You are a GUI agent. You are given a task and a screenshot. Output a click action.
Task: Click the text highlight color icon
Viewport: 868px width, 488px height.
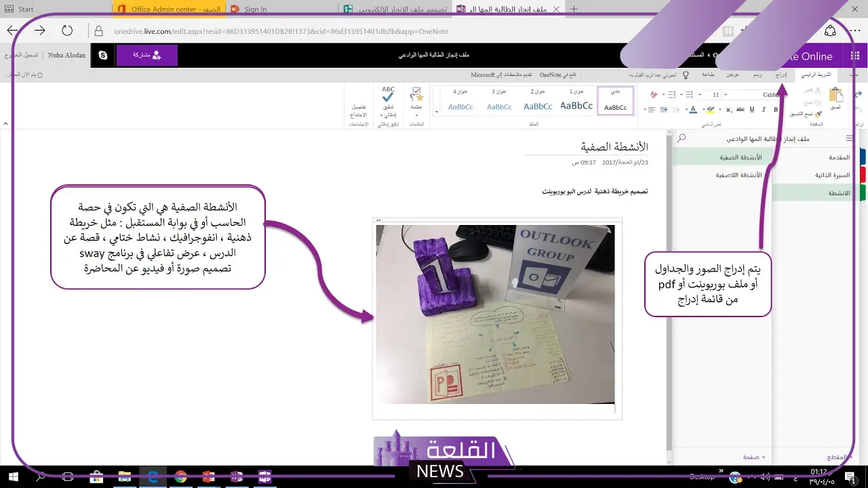coord(709,109)
